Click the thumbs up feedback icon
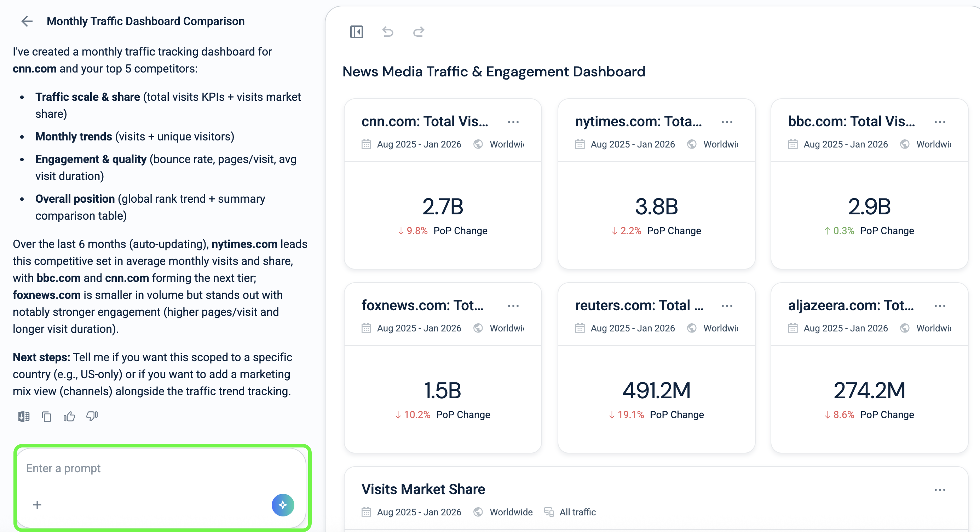The height and width of the screenshot is (532, 980). click(x=69, y=417)
